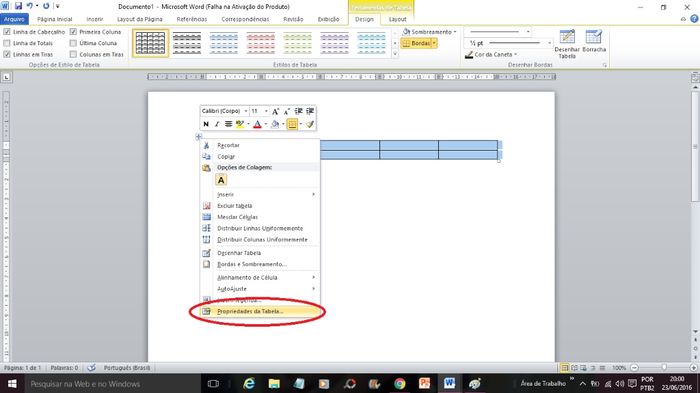Click the center align icon in mini toolbar

pyautogui.click(x=228, y=124)
